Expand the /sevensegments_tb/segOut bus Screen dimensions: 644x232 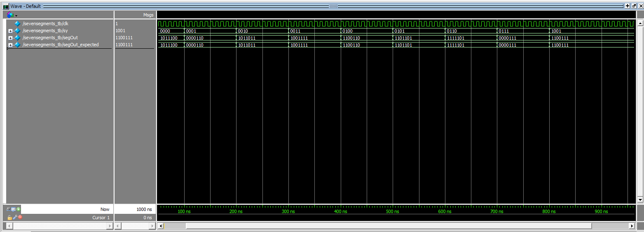[10, 38]
